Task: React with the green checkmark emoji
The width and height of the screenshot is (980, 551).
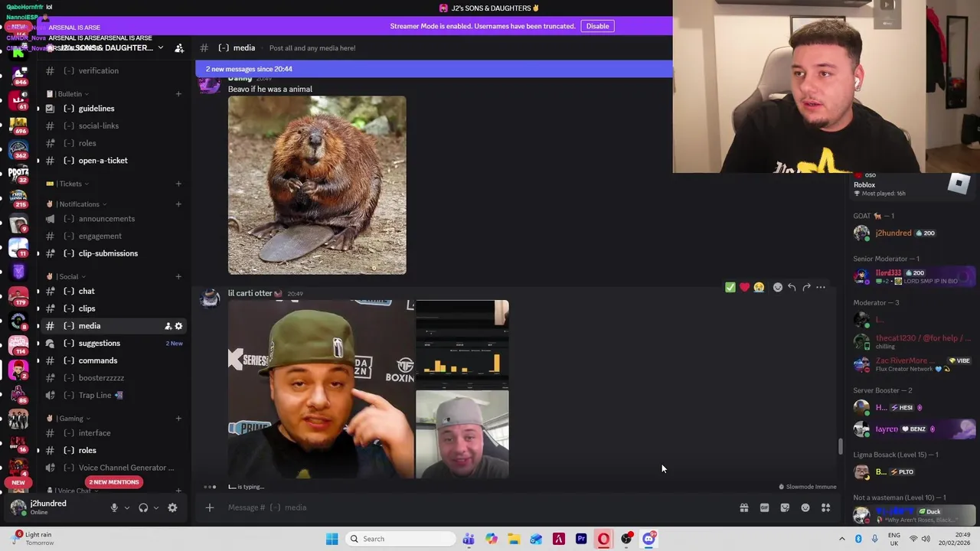Action: pyautogui.click(x=730, y=288)
